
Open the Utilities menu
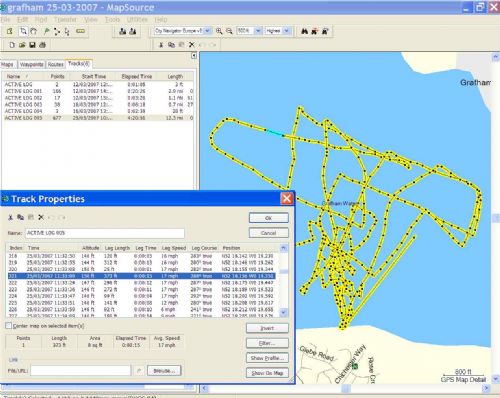[x=137, y=20]
